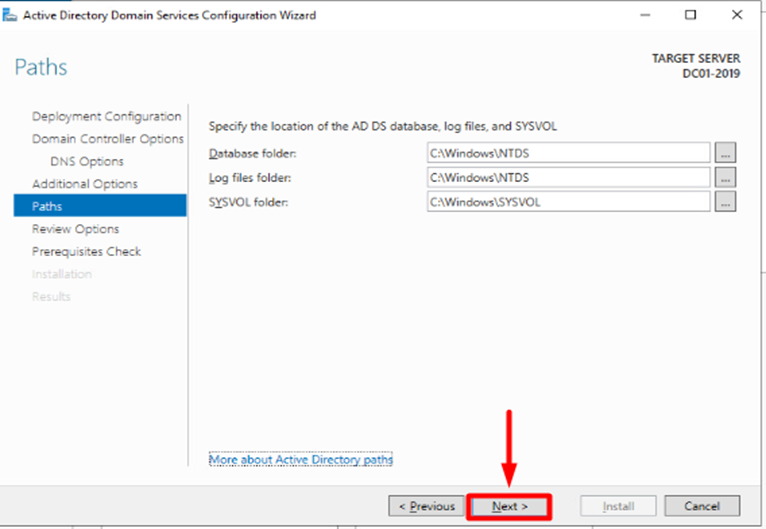Image resolution: width=766 pixels, height=529 pixels.
Task: Switch to the Additional Options step
Action: coord(85,184)
